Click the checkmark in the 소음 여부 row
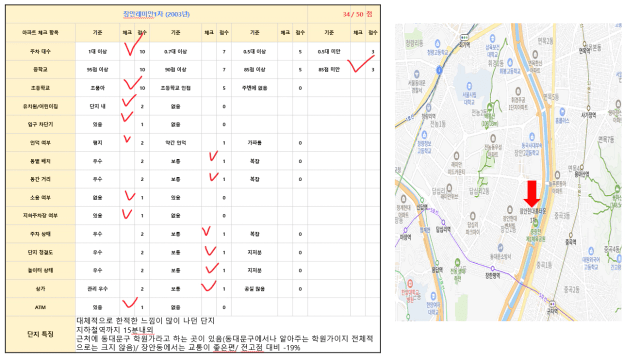Viewport: 640px width, 361px height. coord(130,196)
